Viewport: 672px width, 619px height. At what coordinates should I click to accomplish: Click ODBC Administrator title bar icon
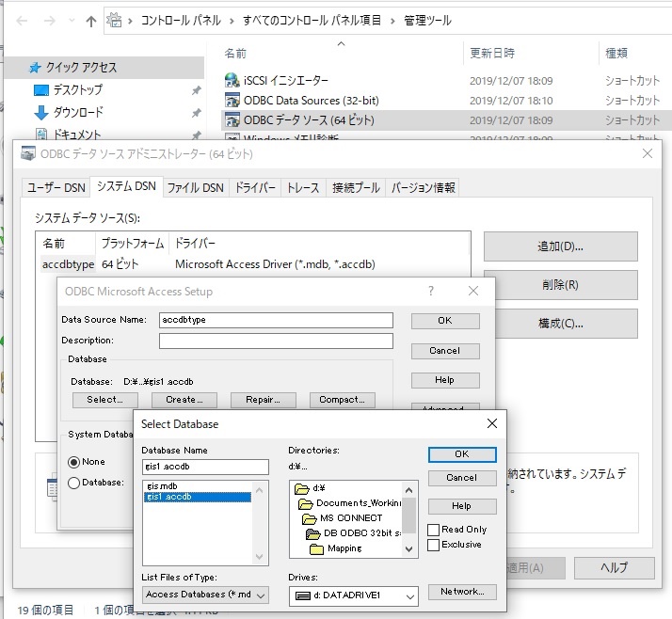click(x=28, y=153)
